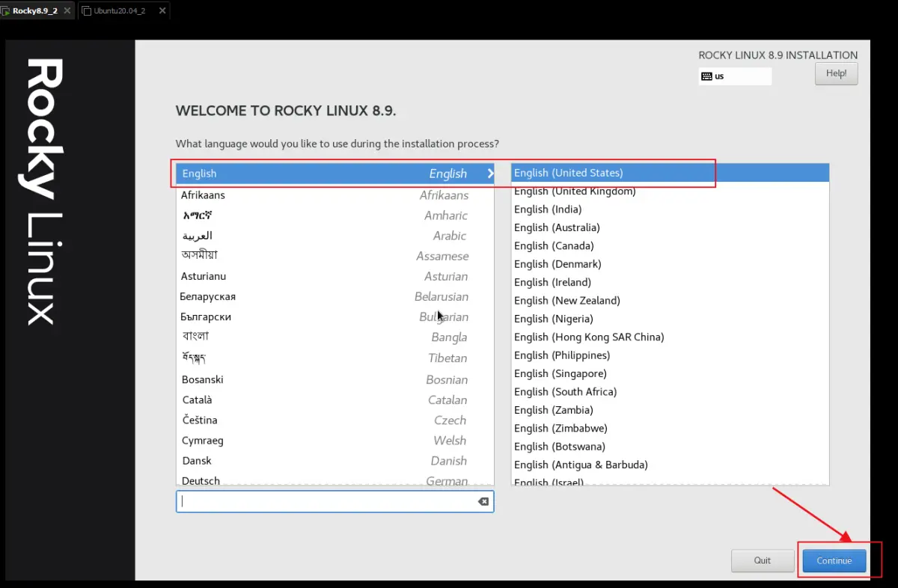Clear the language search field with the backspace icon
898x588 pixels.
click(483, 501)
